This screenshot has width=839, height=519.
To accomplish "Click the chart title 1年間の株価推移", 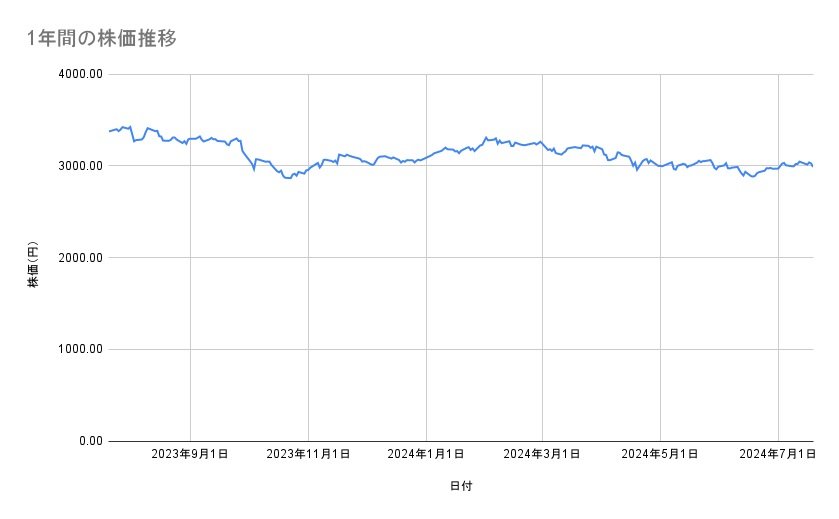I will 103,38.
